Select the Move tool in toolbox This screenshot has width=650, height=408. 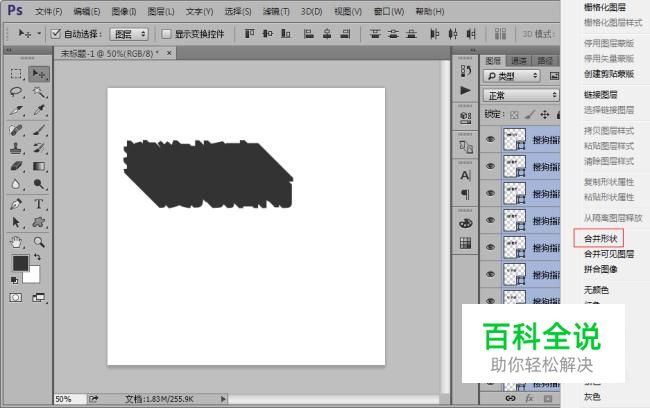(x=39, y=74)
